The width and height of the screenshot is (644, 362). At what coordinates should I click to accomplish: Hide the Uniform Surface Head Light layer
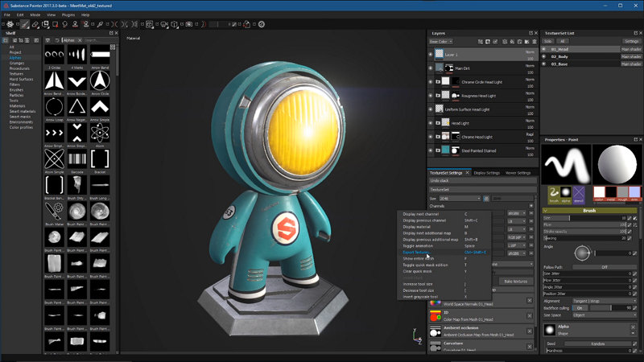click(x=431, y=109)
